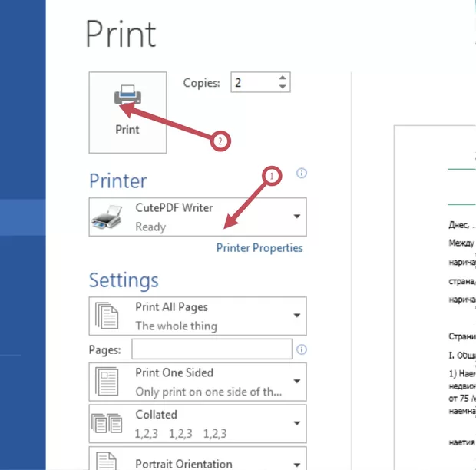Click the stacked pages icon in Print All Pages

[107, 316]
